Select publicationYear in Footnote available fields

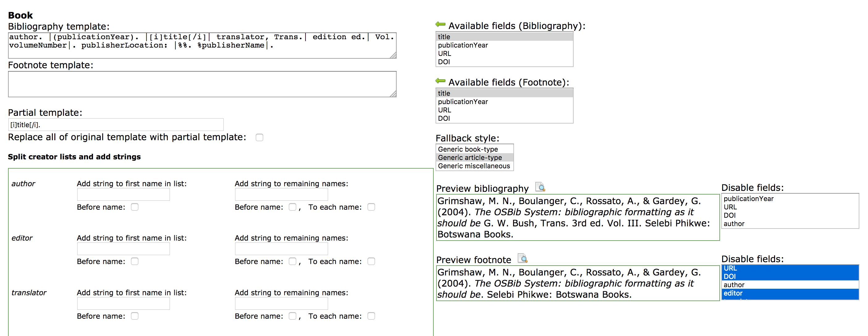point(504,102)
